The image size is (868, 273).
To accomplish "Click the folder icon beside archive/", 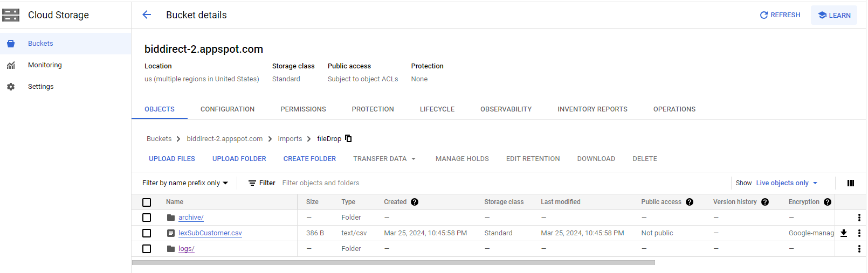I will [171, 218].
